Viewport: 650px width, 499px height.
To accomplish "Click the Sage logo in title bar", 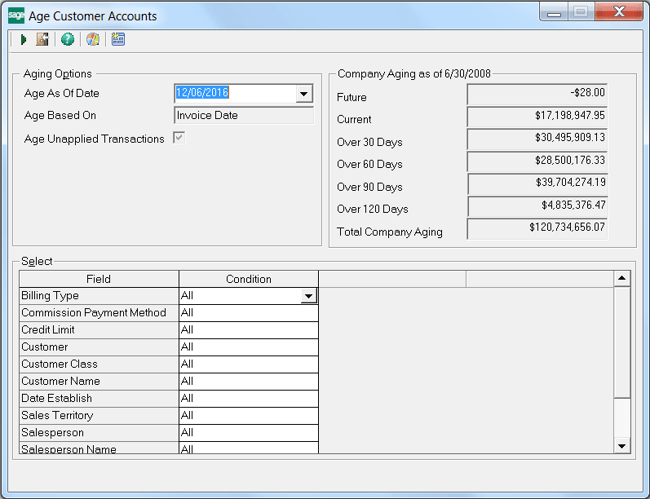I will 16,15.
